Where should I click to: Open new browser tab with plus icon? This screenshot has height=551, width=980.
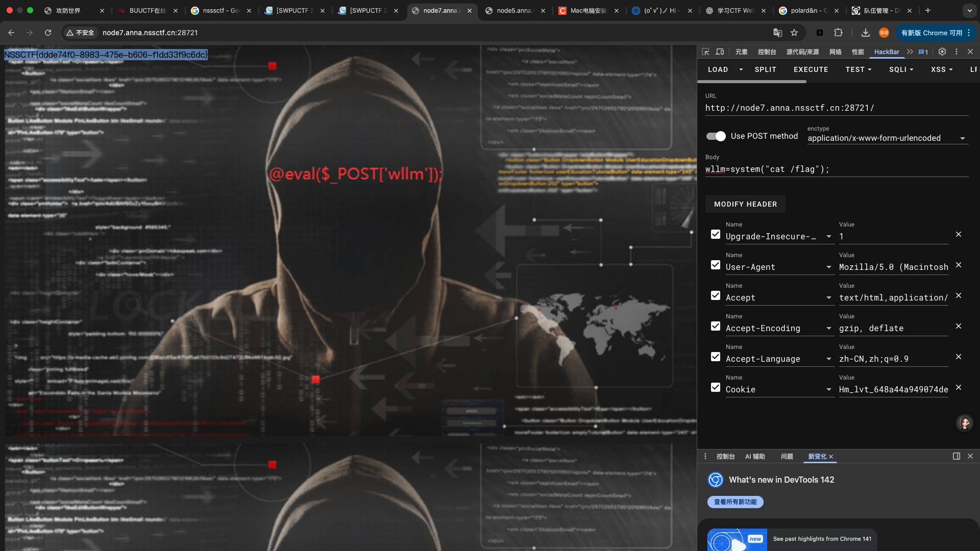click(x=928, y=10)
